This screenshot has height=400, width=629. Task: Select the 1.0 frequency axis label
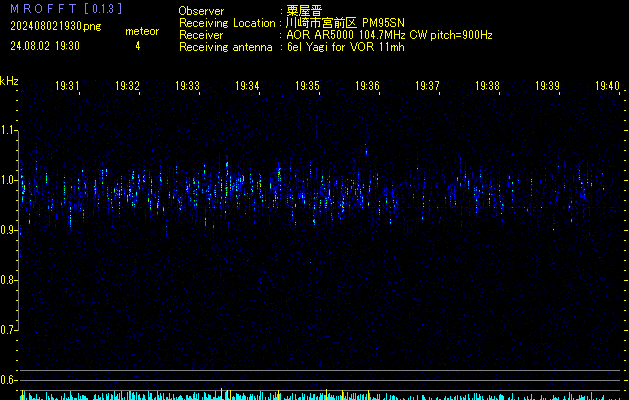(9, 180)
